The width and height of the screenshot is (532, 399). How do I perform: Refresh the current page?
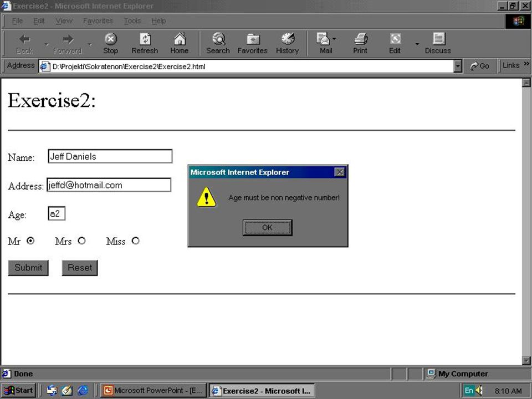point(145,44)
